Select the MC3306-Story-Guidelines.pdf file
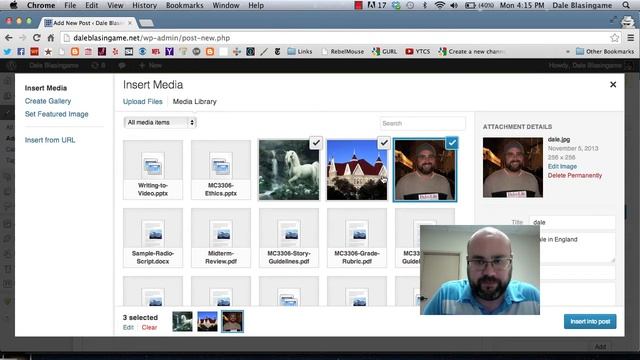Screen dimensions: 640x360 [x=289, y=238]
